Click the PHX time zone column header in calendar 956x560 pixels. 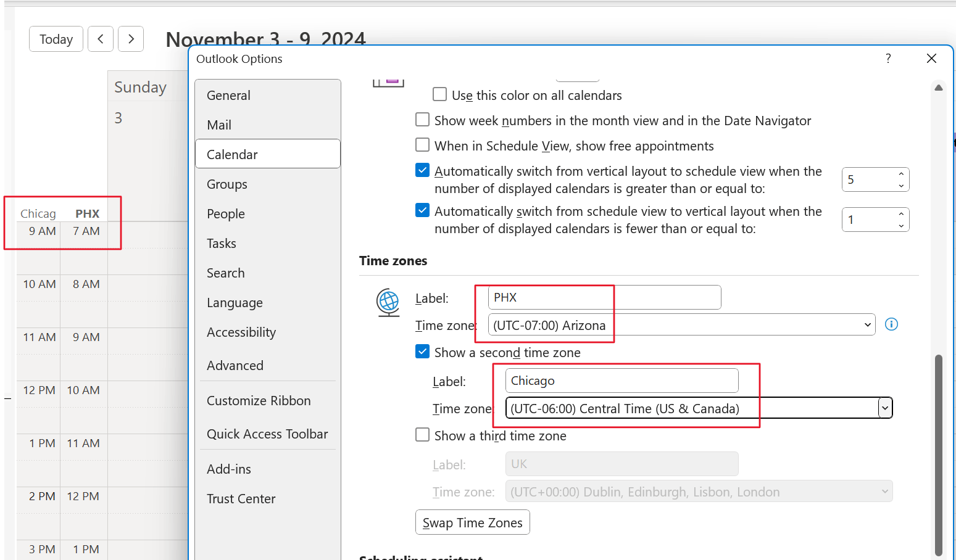tap(87, 214)
